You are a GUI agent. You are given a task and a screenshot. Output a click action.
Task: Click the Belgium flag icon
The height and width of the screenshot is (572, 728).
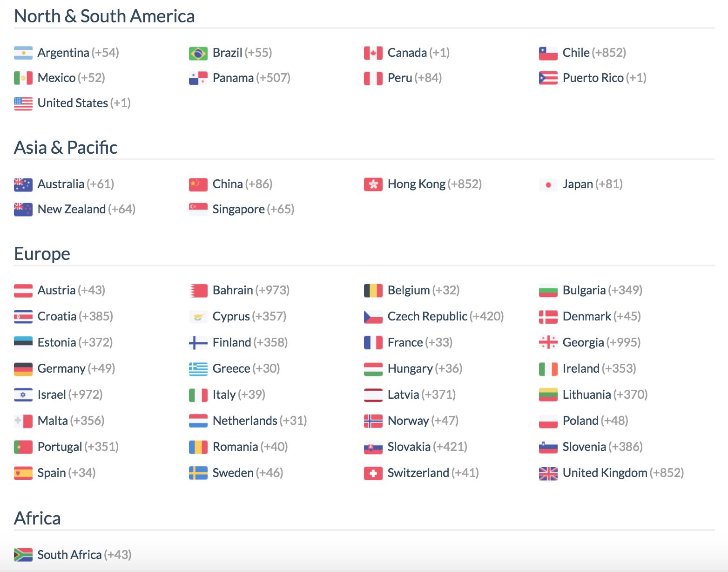(373, 291)
